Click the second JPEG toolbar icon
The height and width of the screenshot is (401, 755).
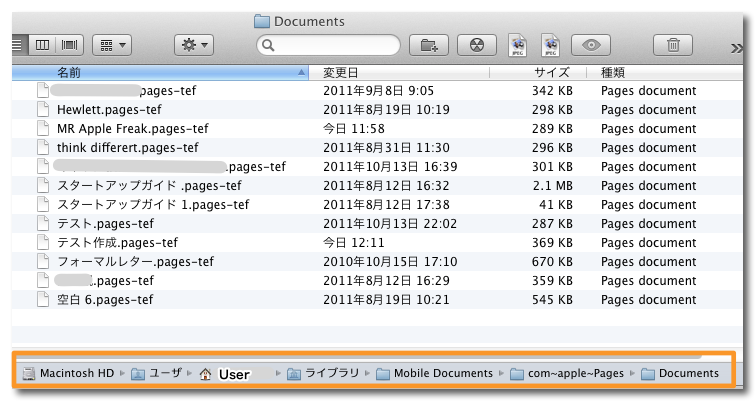pyautogui.click(x=550, y=45)
